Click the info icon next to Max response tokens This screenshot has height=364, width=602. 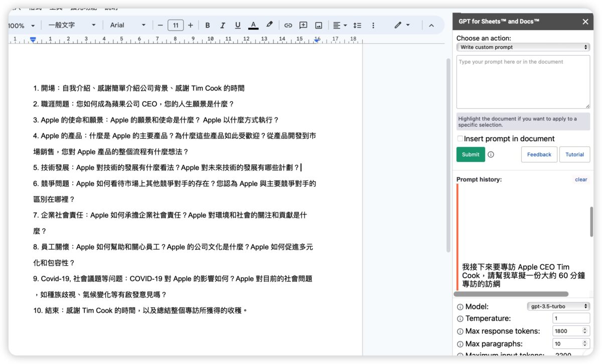tap(460, 331)
